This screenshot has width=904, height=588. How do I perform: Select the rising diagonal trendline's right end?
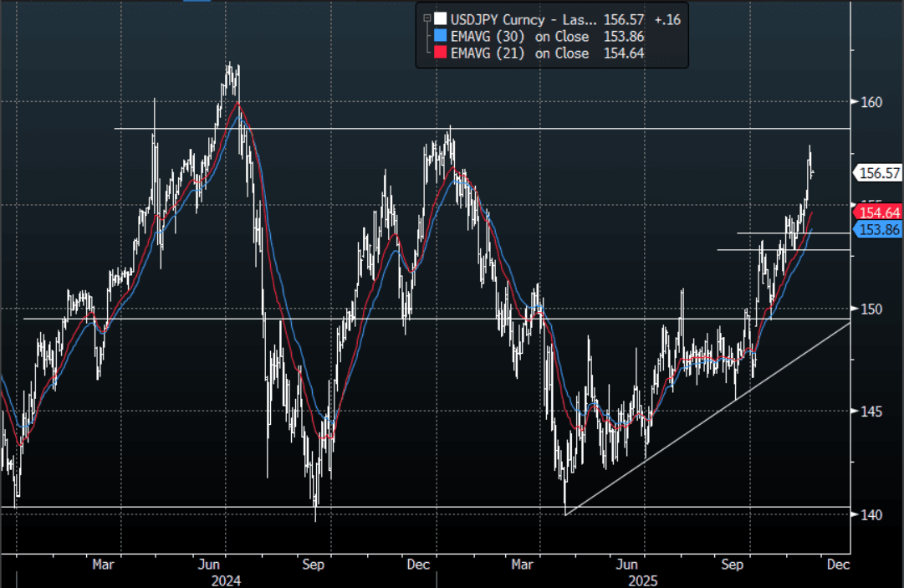849,322
